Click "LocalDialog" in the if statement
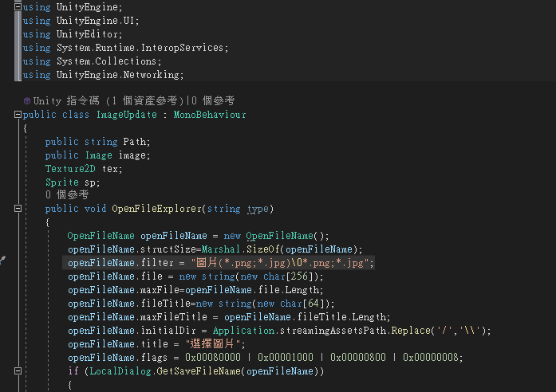The width and height of the screenshot is (556, 392). pyautogui.click(x=120, y=371)
